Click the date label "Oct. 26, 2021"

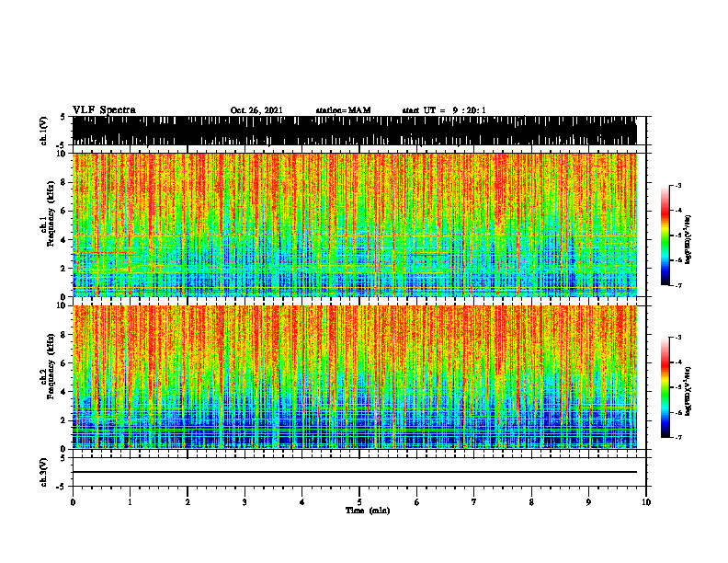tap(256, 110)
